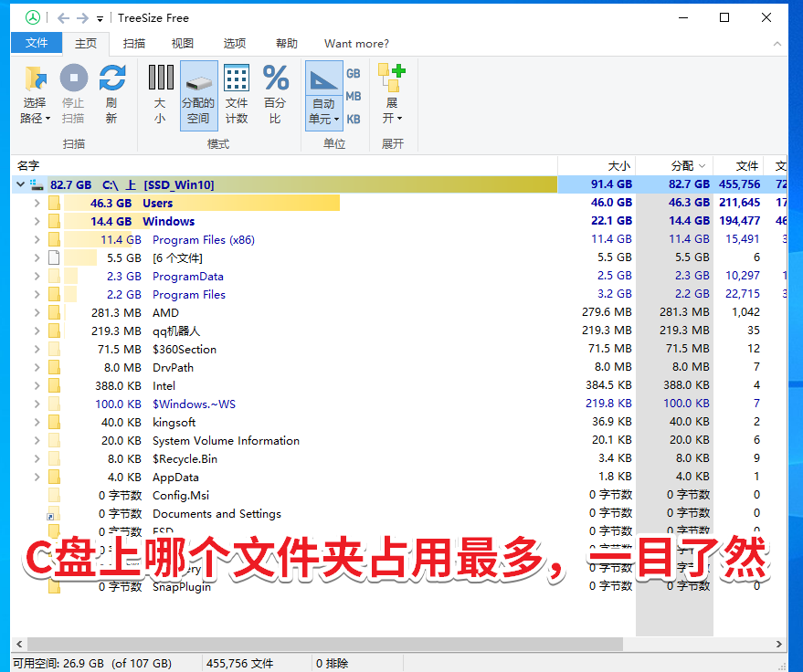Collapse the ribbon with the up chevron

[x=777, y=44]
